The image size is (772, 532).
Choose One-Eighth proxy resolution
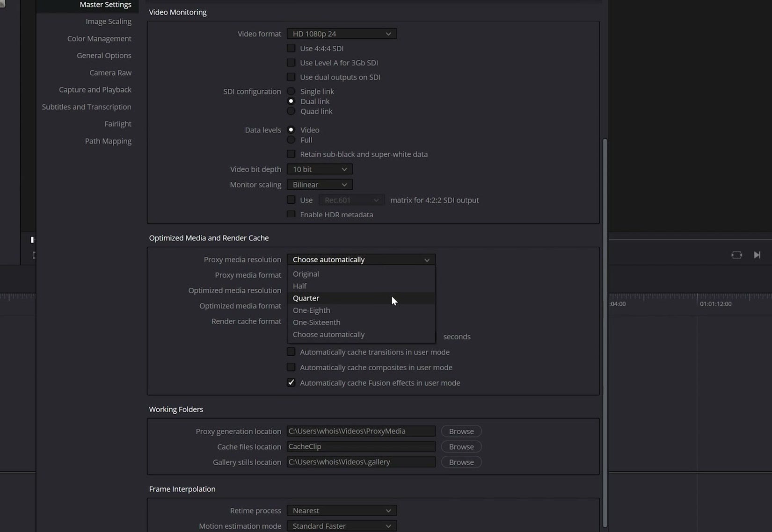pos(361,310)
